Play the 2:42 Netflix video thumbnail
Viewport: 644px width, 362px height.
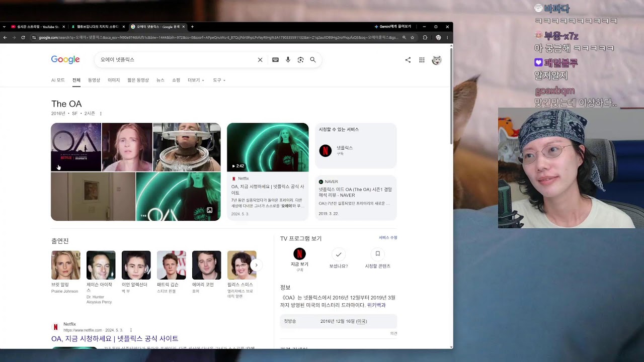pyautogui.click(x=268, y=147)
